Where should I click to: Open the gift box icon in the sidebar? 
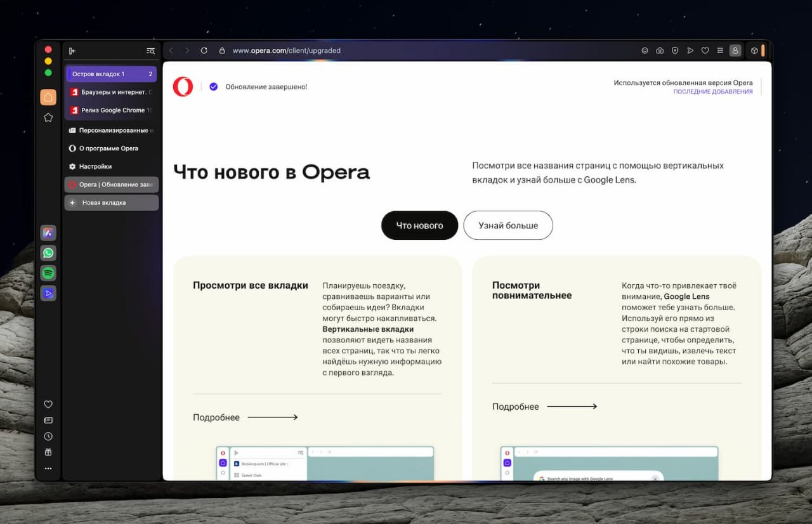[x=48, y=452]
